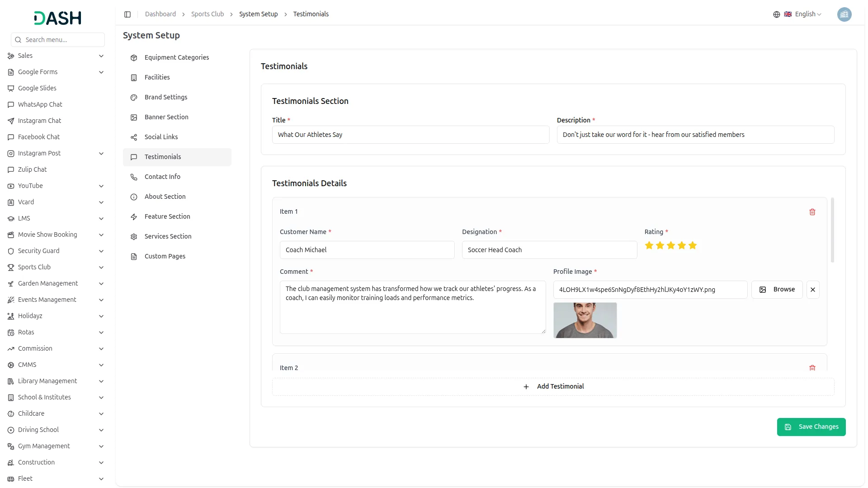Click the Brand Settings palette icon
868x488 pixels.
[134, 98]
